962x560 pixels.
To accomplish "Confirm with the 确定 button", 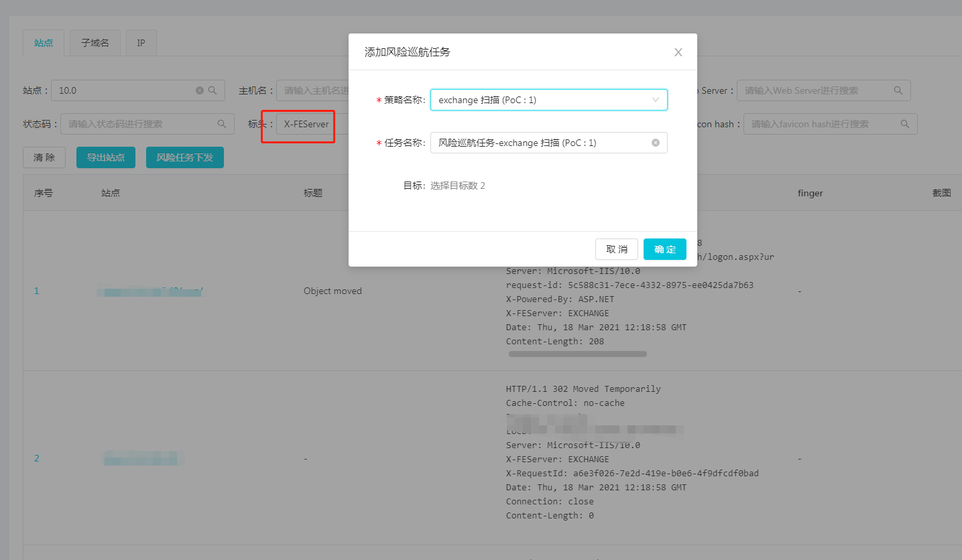I will click(x=665, y=249).
